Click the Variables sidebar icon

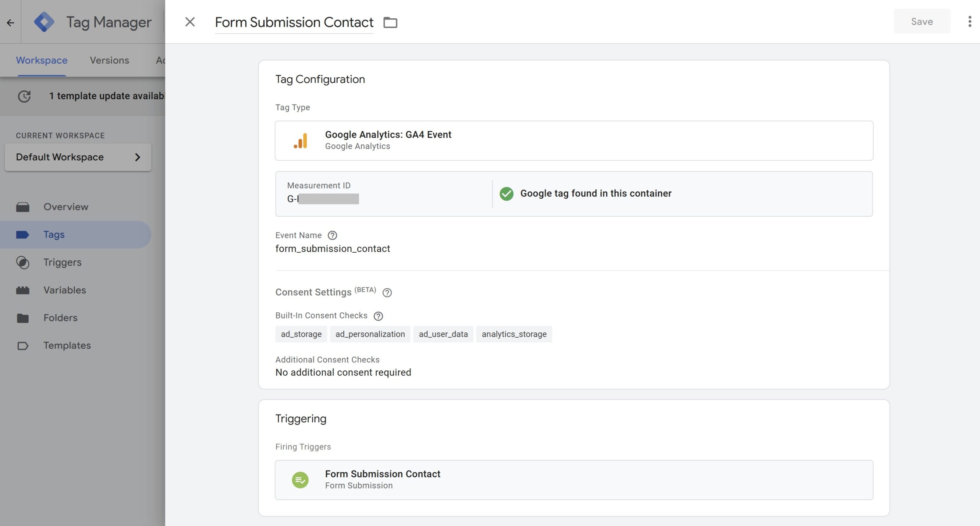[22, 290]
